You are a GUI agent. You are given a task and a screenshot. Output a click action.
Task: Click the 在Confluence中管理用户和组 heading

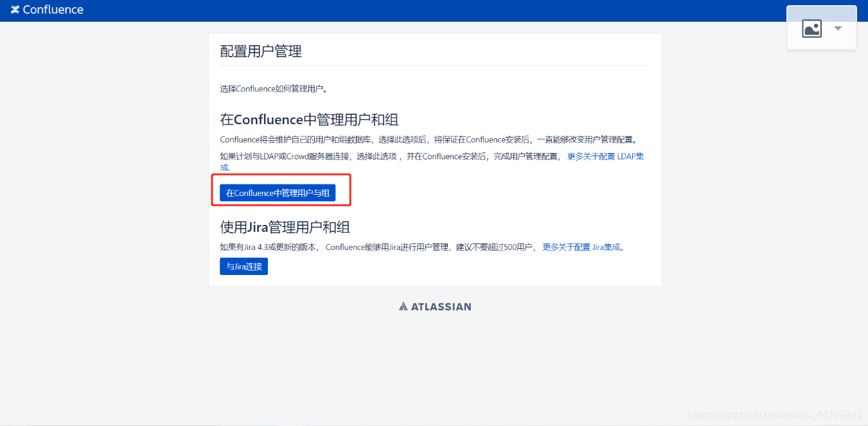point(309,120)
